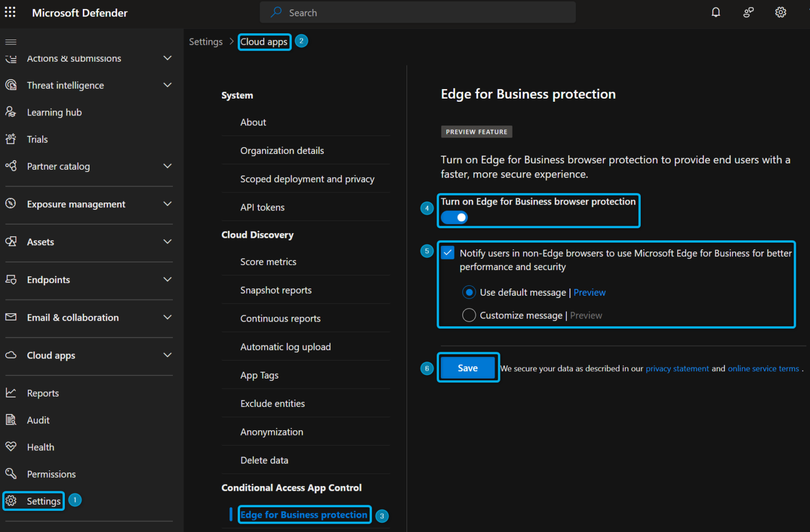Viewport: 810px width, 532px height.
Task: Select the Health heart icon
Action: point(11,447)
